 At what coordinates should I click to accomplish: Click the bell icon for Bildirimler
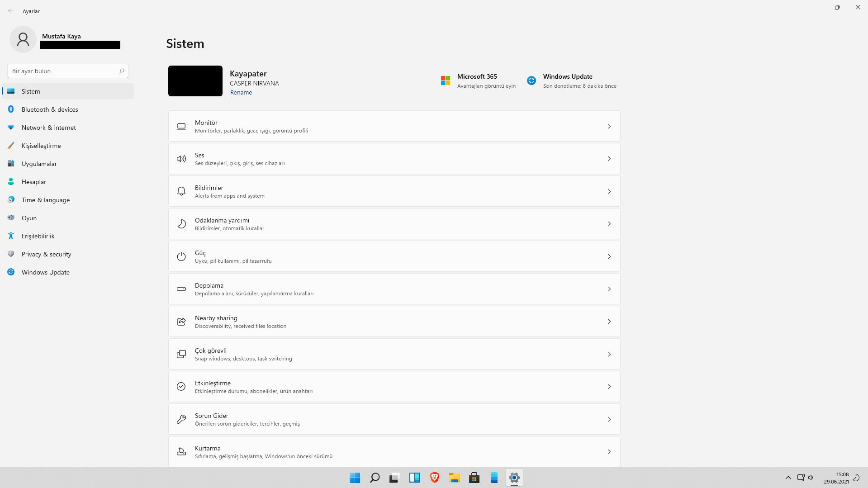181,191
